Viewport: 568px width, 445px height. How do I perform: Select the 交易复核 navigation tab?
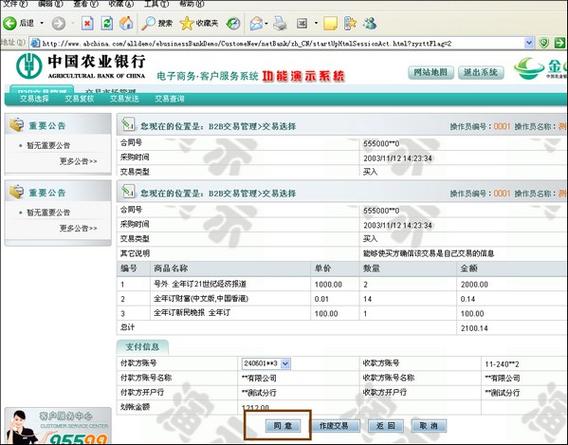point(79,99)
